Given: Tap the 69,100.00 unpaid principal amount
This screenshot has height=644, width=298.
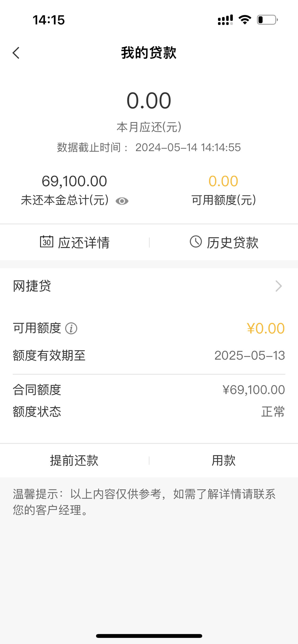Looking at the screenshot, I should [74, 181].
